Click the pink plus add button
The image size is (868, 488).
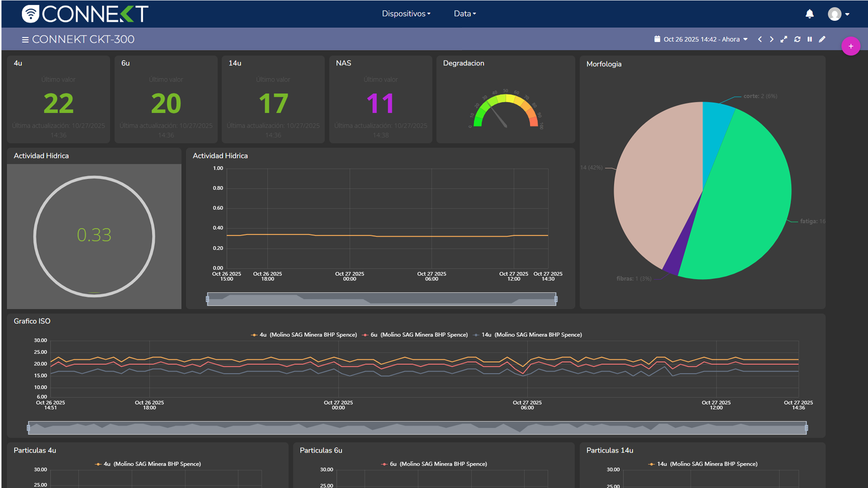click(850, 46)
